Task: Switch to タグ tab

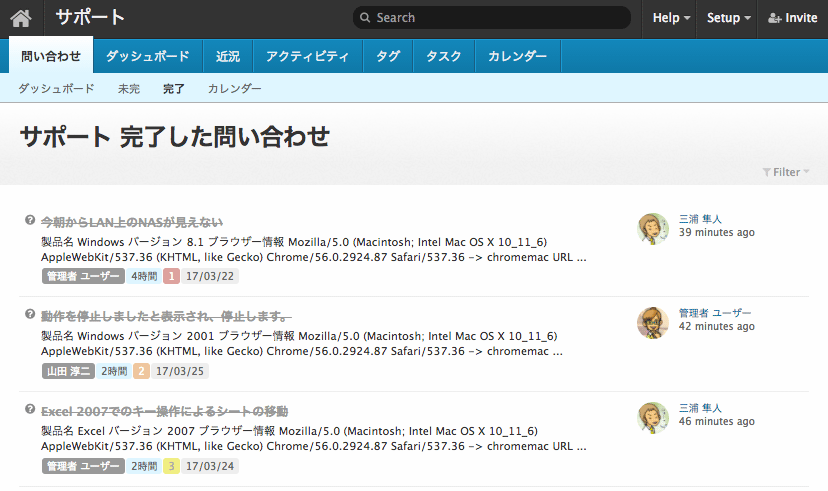Action: coord(388,55)
